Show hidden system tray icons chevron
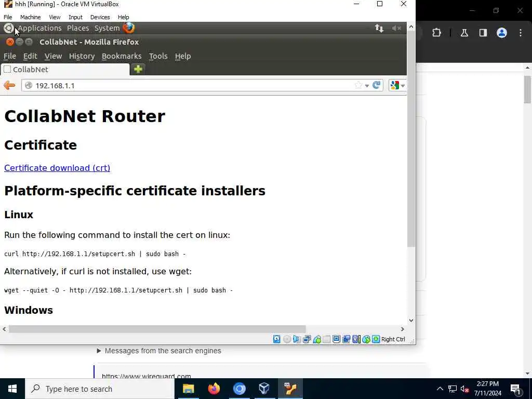This screenshot has width=532, height=399. (440, 389)
